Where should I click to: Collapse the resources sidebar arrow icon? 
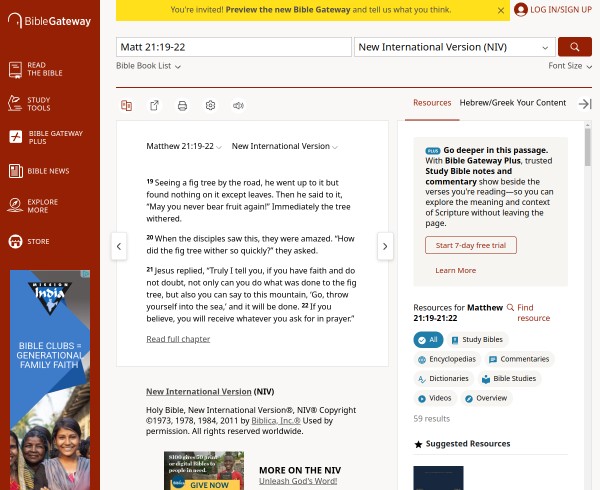pyautogui.click(x=585, y=104)
